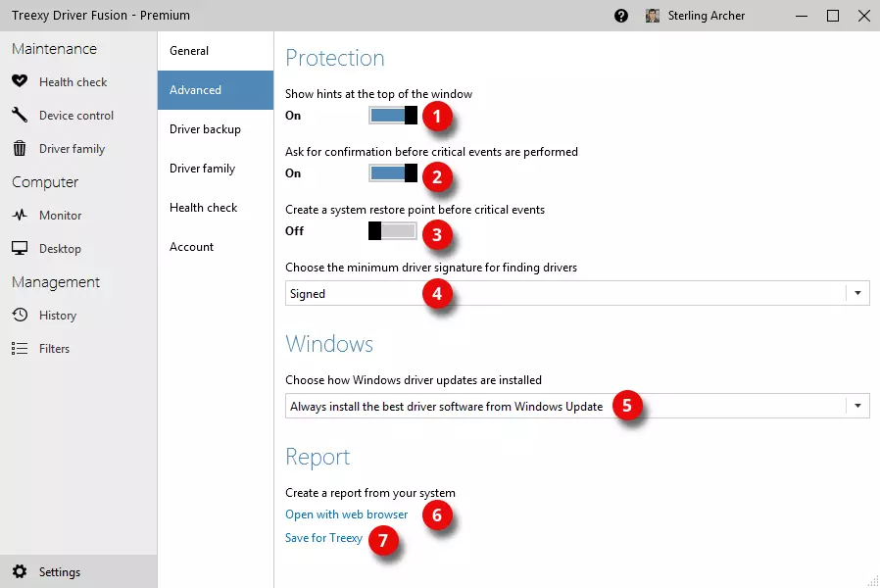The height and width of the screenshot is (588, 880).
Task: Open help via question mark icon
Action: (621, 16)
